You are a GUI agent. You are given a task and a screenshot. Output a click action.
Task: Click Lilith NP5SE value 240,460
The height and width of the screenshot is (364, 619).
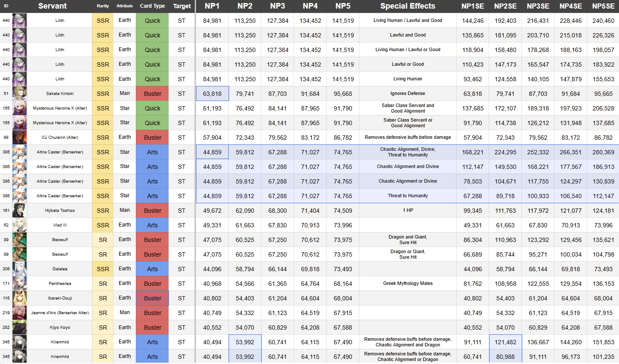pos(604,21)
